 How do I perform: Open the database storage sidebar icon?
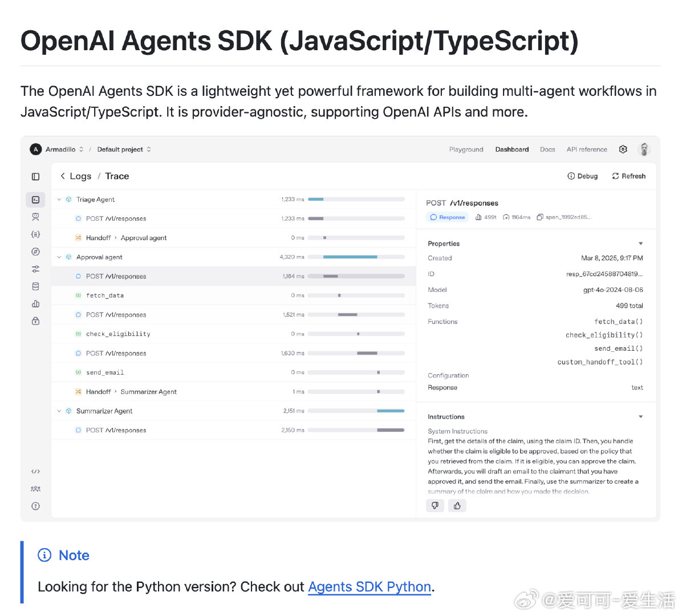(x=36, y=286)
